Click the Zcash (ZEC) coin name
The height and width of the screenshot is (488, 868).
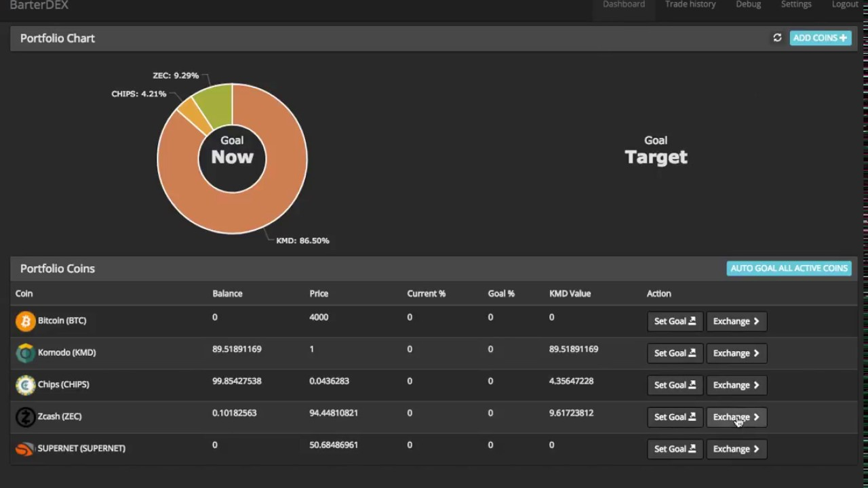(60, 416)
